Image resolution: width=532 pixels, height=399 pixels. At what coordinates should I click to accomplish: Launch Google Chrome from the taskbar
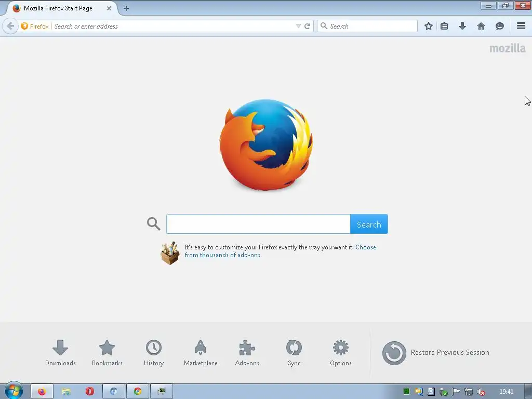point(137,392)
